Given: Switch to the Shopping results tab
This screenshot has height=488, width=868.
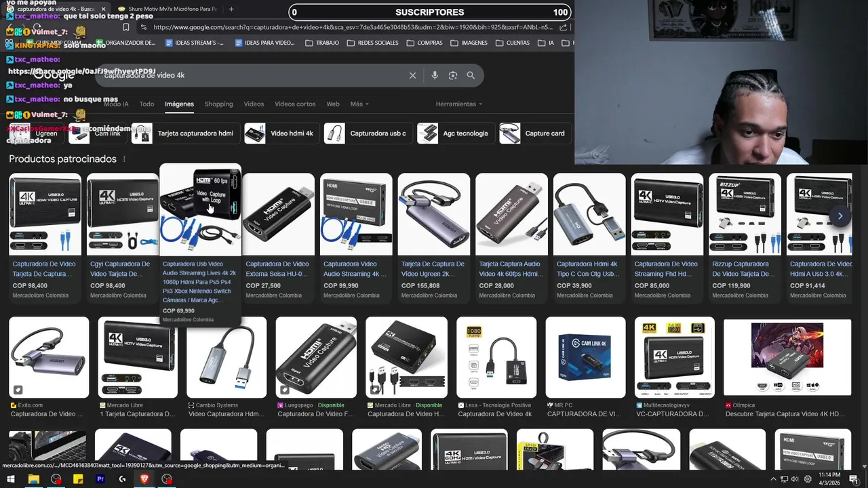Looking at the screenshot, I should (218, 104).
